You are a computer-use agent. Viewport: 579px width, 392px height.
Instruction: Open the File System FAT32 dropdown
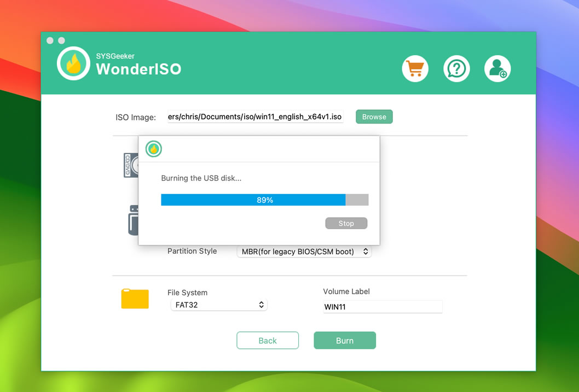(218, 305)
